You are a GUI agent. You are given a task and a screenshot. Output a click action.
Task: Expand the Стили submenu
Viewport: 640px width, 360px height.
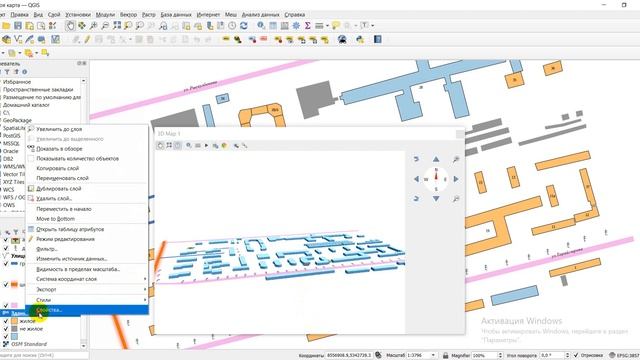point(87,300)
